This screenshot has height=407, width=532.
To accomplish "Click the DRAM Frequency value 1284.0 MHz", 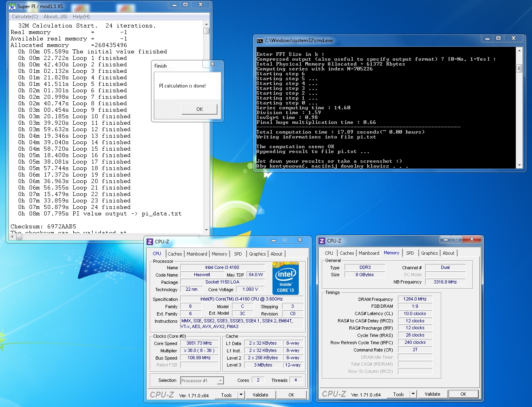I will coord(415,299).
